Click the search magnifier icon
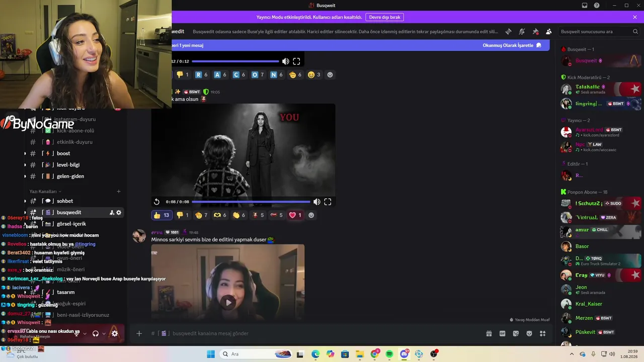The width and height of the screenshot is (644, 362). pos(635,31)
